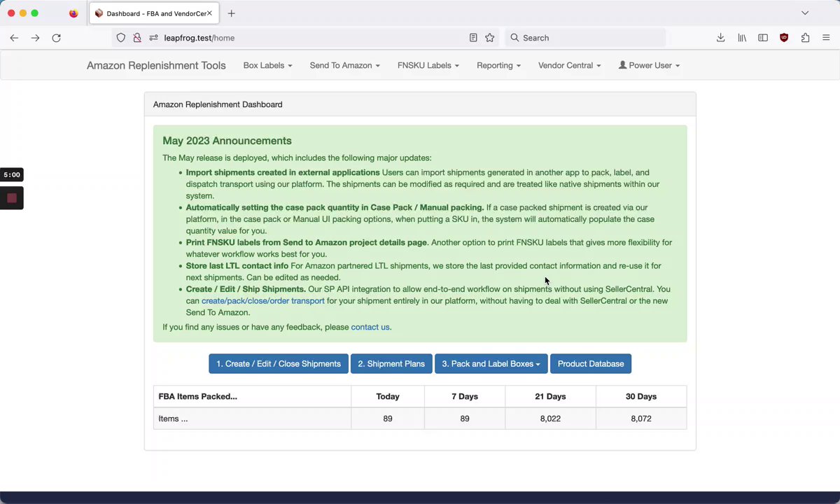Reload the current page
840x504 pixels.
click(x=56, y=38)
